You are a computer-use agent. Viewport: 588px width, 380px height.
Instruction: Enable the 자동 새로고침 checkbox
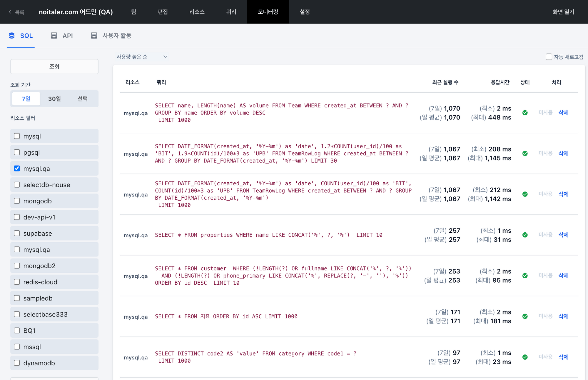549,57
